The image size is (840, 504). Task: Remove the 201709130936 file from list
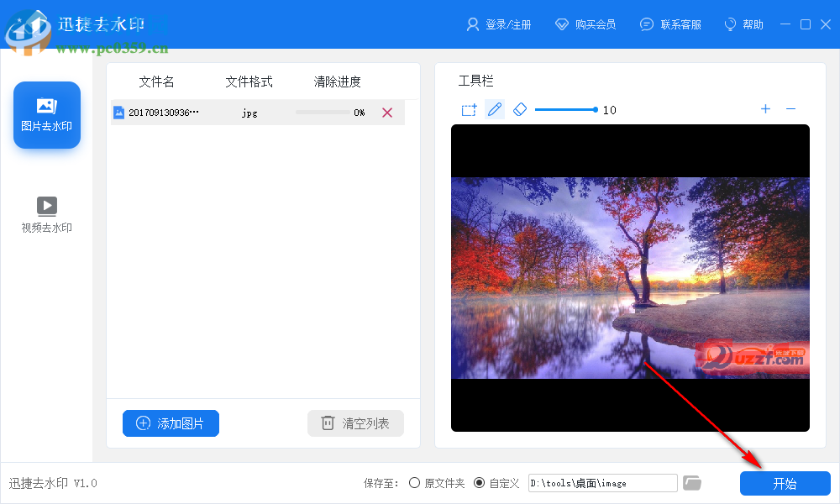tap(387, 112)
